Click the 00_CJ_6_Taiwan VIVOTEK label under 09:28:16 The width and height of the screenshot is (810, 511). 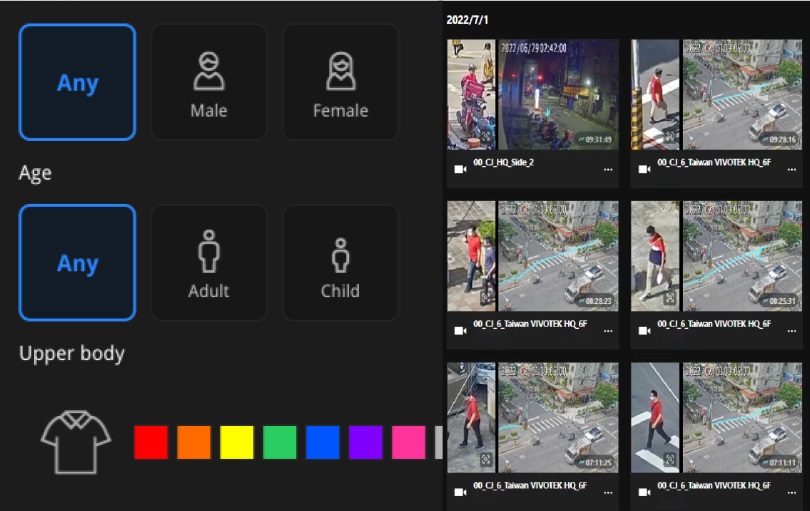(x=713, y=162)
